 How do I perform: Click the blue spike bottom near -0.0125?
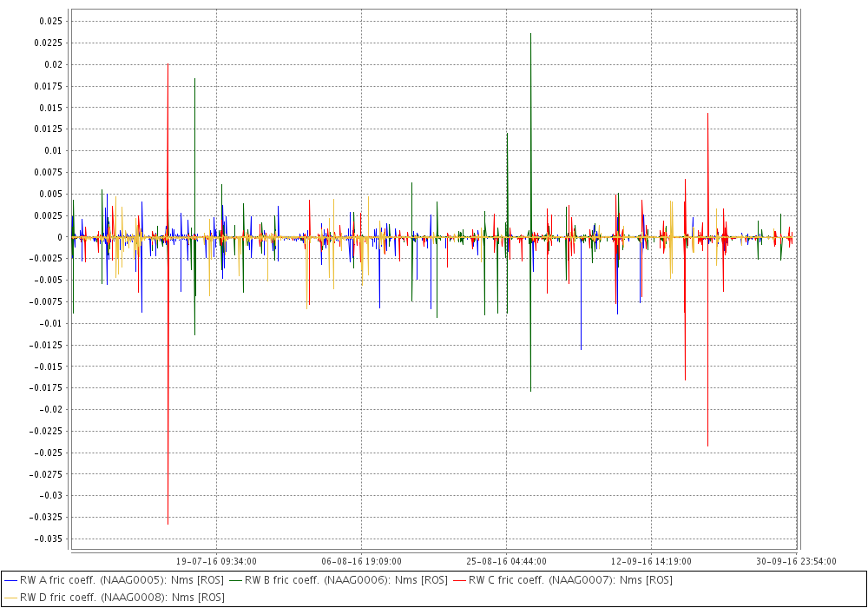tap(582, 349)
